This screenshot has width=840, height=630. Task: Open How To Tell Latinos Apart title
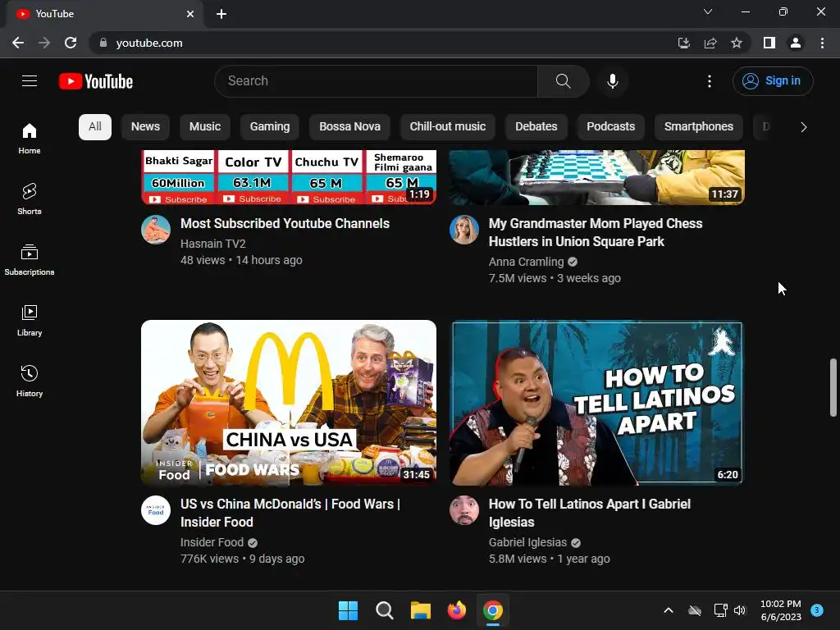click(x=590, y=513)
